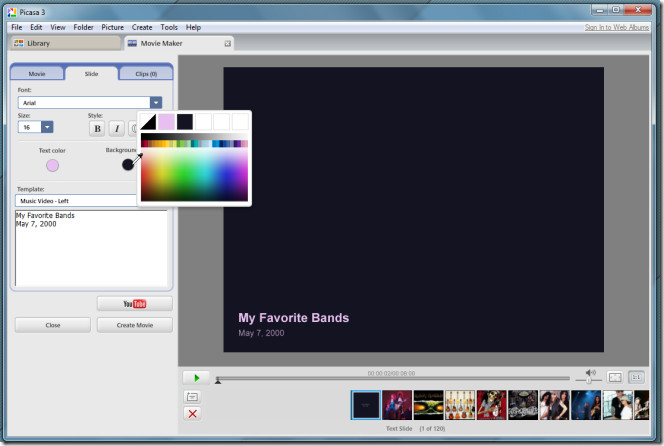Image resolution: width=664 pixels, height=446 pixels.
Task: Switch to the Library tab
Action: click(65, 43)
